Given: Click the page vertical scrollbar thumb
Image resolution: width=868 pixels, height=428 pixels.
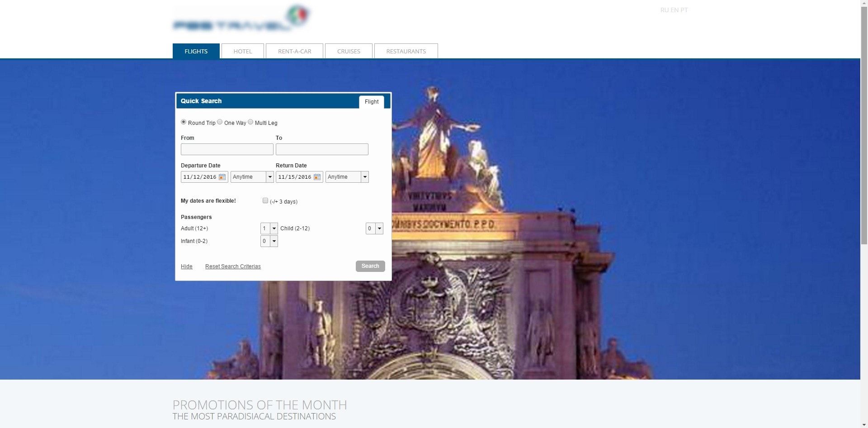Looking at the screenshot, I should pos(864,126).
